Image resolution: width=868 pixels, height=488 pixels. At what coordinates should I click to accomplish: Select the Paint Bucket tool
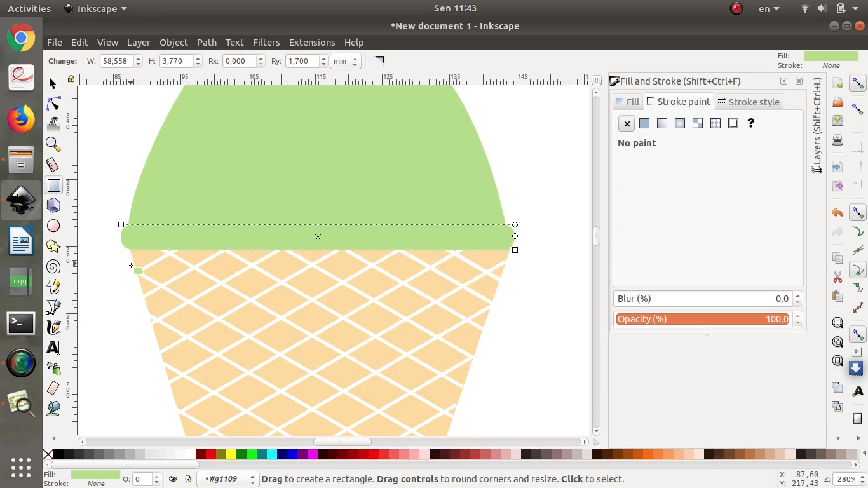point(53,408)
